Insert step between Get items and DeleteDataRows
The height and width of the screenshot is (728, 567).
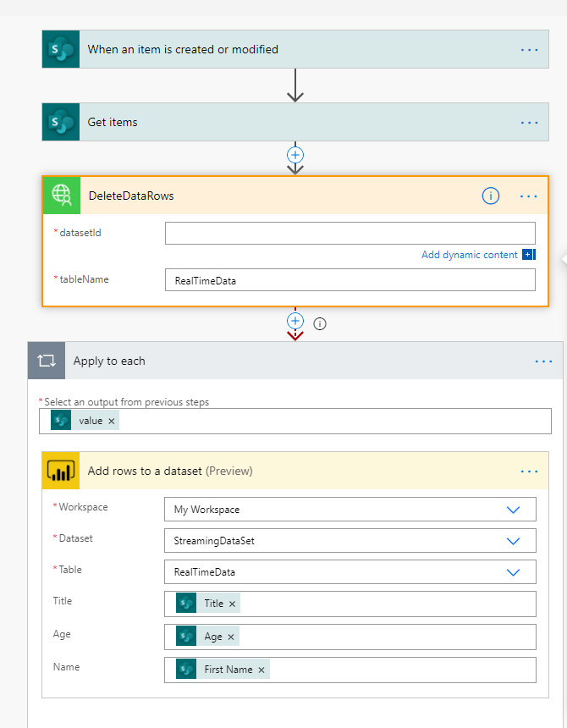[x=295, y=155]
